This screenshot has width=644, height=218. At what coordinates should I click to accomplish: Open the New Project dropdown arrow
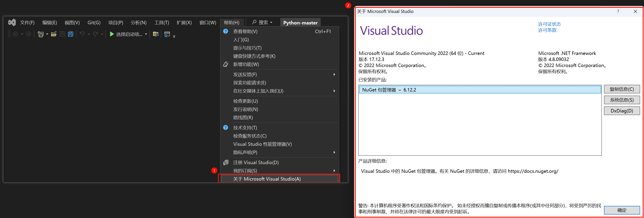click(47, 34)
